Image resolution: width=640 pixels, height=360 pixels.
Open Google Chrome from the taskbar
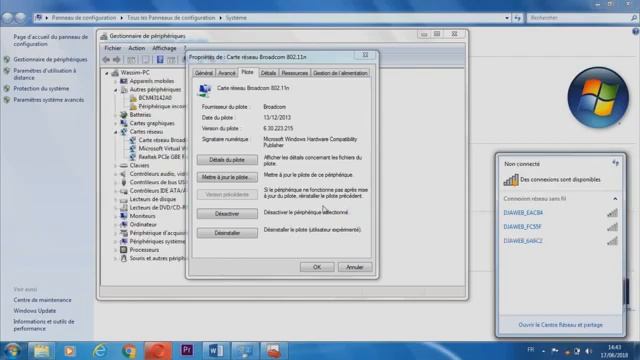click(129, 351)
